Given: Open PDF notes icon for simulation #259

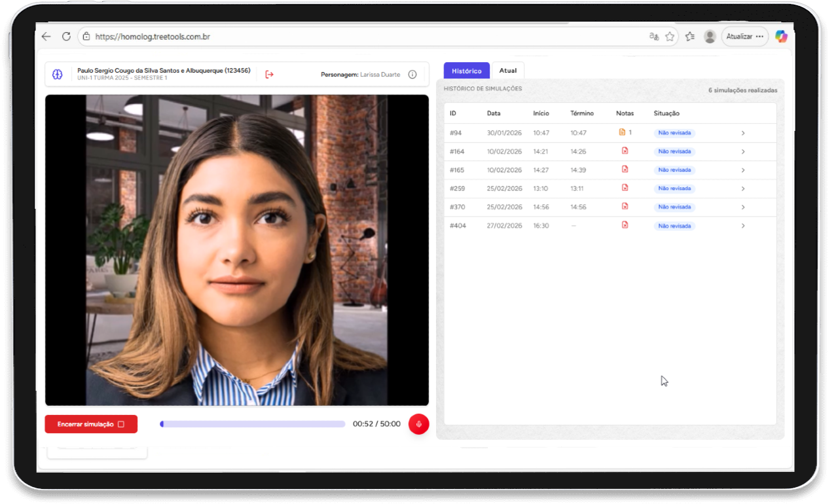Looking at the screenshot, I should click(625, 188).
